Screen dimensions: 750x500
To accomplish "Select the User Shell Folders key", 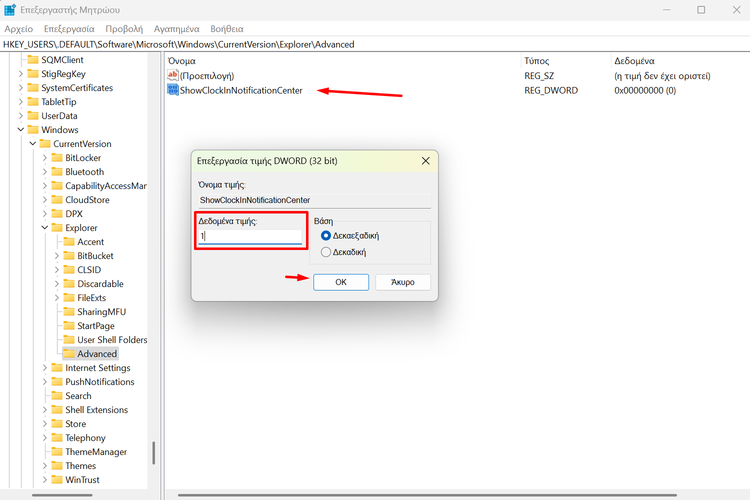I will 112,339.
